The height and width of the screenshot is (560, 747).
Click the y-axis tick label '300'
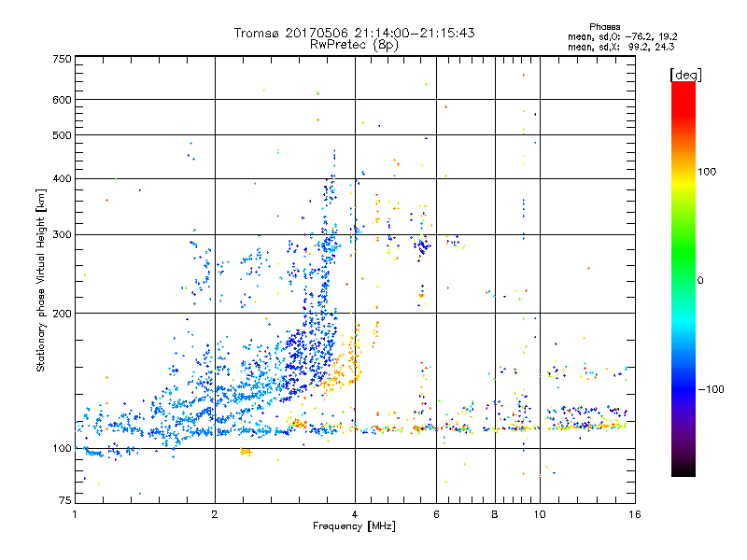[x=62, y=234]
